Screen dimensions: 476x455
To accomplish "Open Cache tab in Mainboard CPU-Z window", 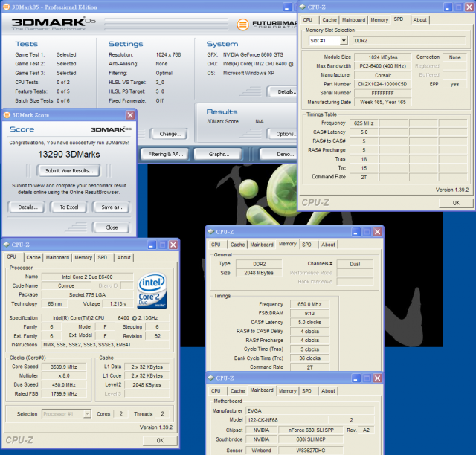I will 237,391.
